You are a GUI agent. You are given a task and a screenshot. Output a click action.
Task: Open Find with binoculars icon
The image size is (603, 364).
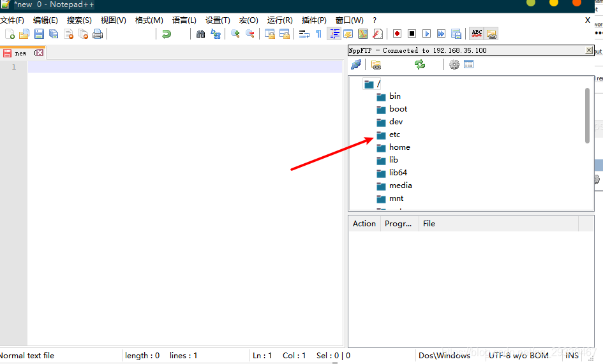(200, 34)
